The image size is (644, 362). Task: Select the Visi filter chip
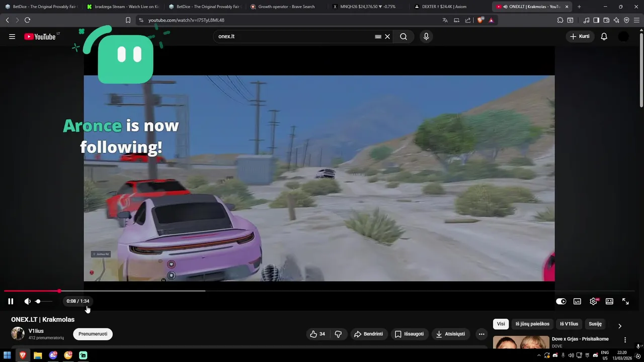click(501, 324)
